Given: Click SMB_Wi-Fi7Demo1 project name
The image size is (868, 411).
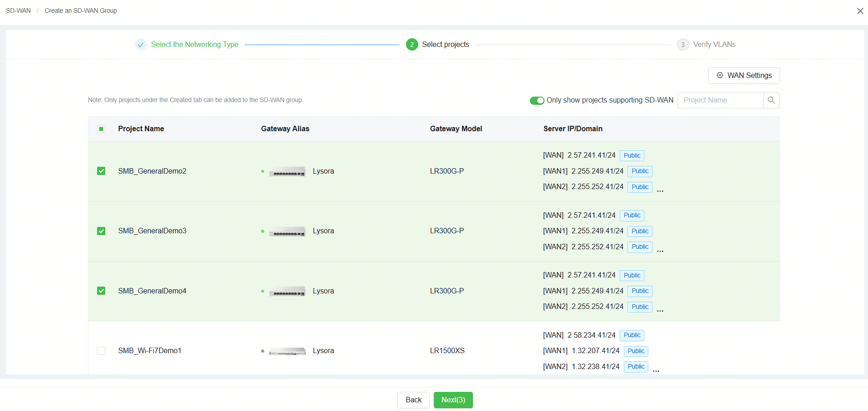Looking at the screenshot, I should (x=150, y=351).
